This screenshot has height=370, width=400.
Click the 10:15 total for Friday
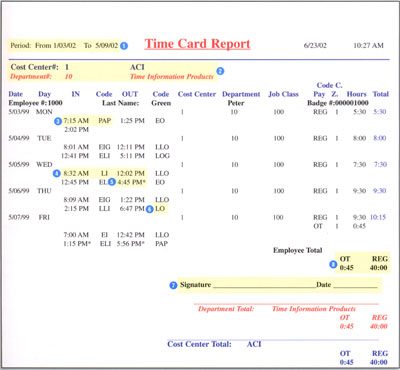[378, 217]
